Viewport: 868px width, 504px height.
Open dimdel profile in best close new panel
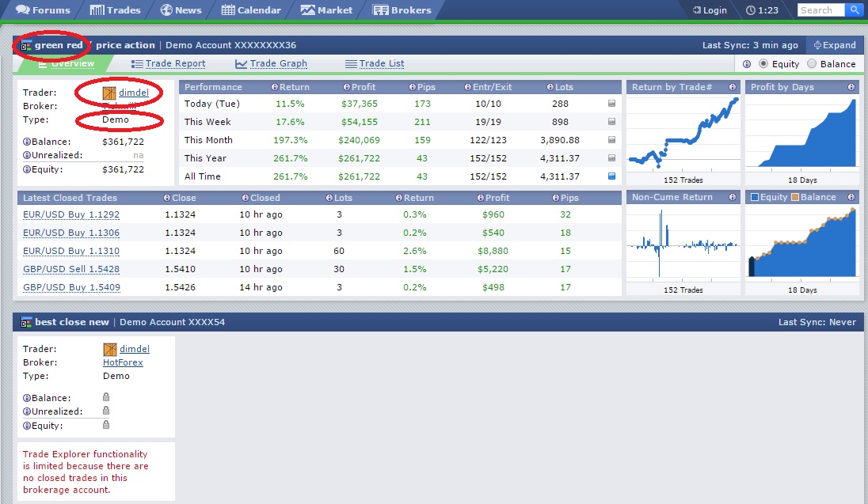tap(135, 349)
